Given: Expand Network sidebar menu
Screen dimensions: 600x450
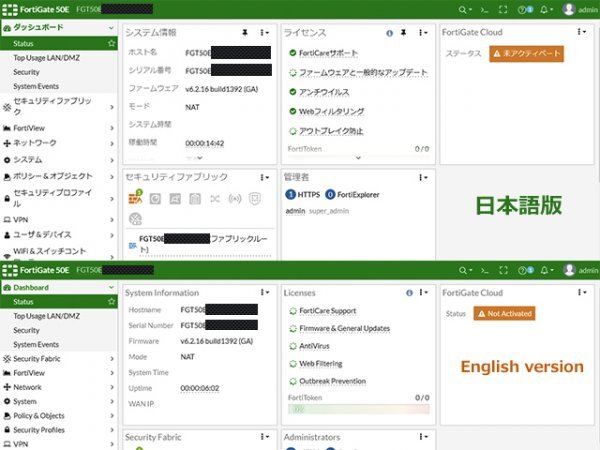Looking at the screenshot, I should [x=59, y=387].
